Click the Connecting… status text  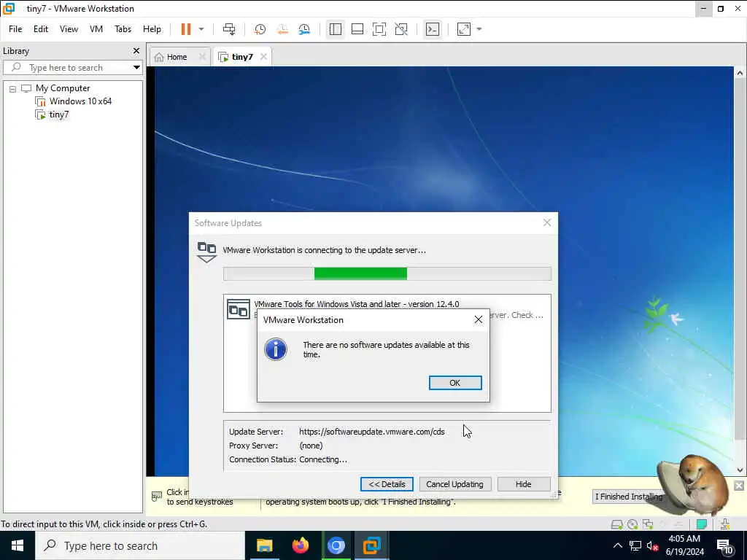(x=323, y=459)
